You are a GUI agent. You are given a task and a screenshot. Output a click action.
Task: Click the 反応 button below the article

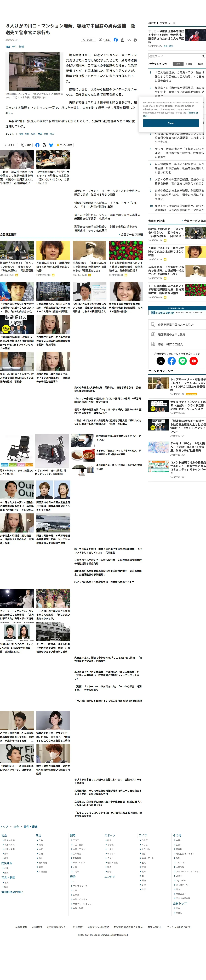click(29, 145)
